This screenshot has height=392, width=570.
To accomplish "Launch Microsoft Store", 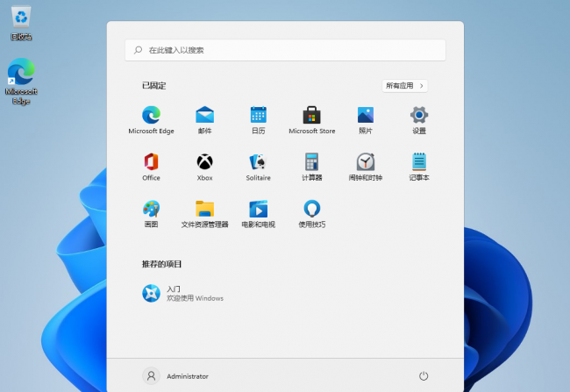I will (x=312, y=120).
